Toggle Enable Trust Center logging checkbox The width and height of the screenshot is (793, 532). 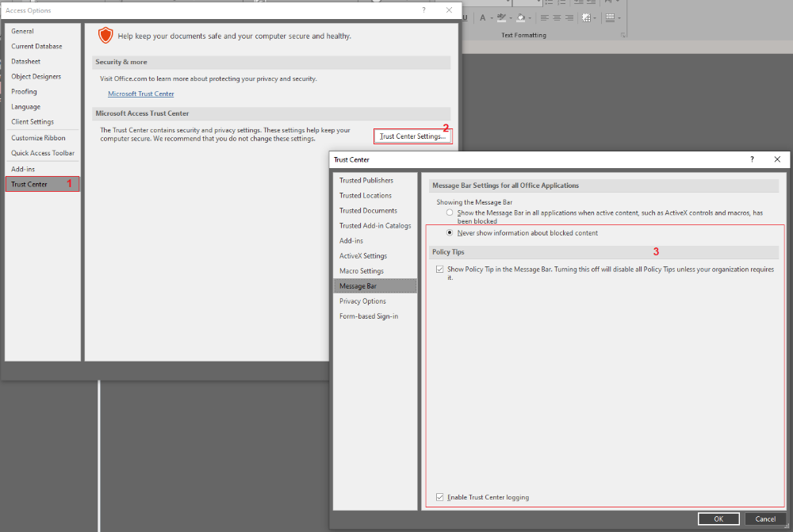(x=440, y=497)
